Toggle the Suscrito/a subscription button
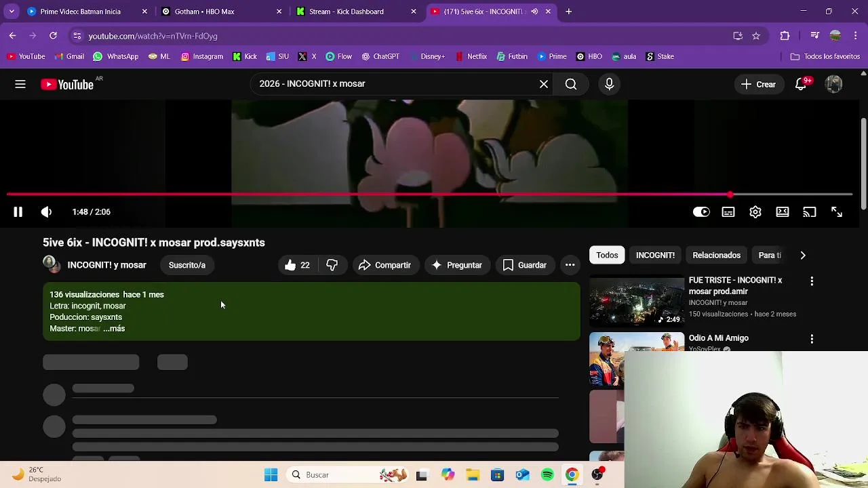Viewport: 868px width, 488px height. pyautogui.click(x=187, y=265)
